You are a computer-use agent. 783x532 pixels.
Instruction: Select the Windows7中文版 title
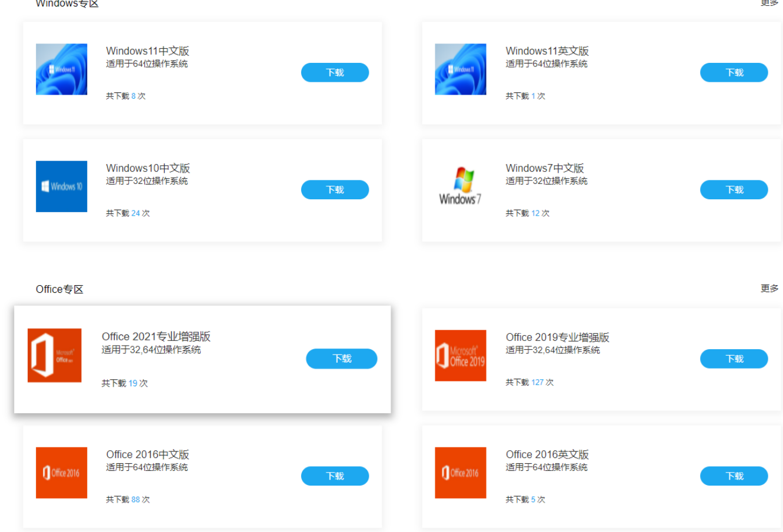point(545,168)
